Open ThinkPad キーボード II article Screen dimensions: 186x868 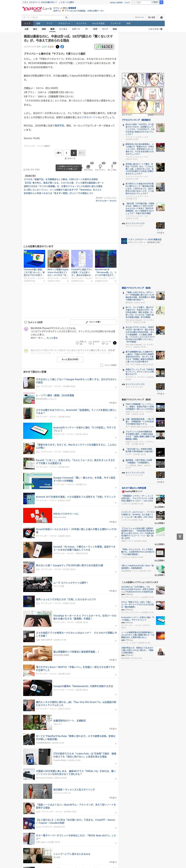pos(84,617)
